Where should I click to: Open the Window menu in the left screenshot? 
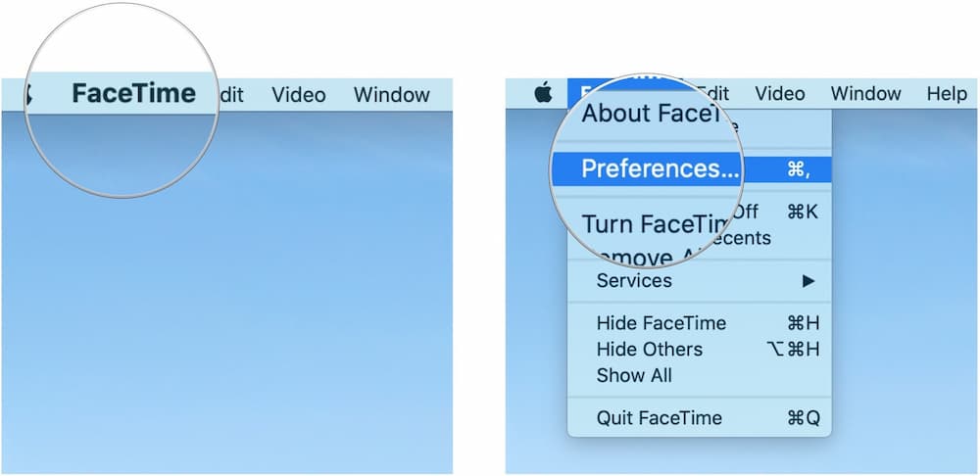click(391, 95)
